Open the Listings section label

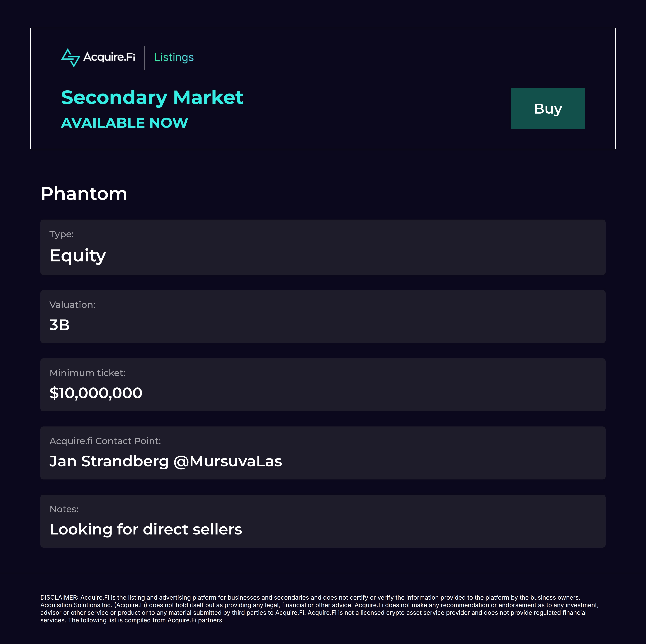coord(174,58)
